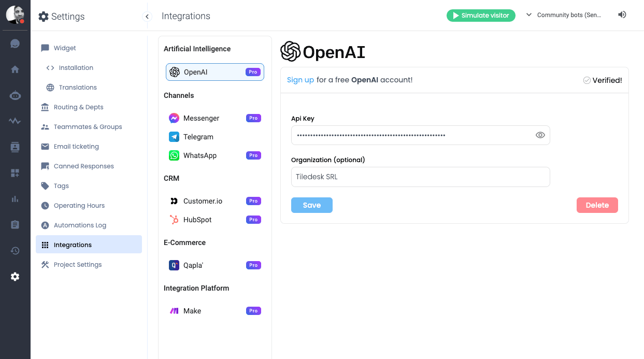Image resolution: width=644 pixels, height=359 pixels.
Task: Click the WhatsApp logo icon
Action: tap(174, 155)
